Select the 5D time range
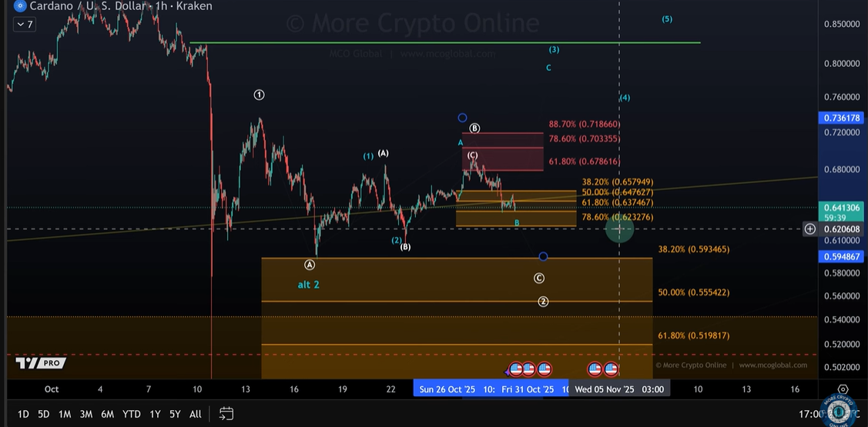 (44, 414)
